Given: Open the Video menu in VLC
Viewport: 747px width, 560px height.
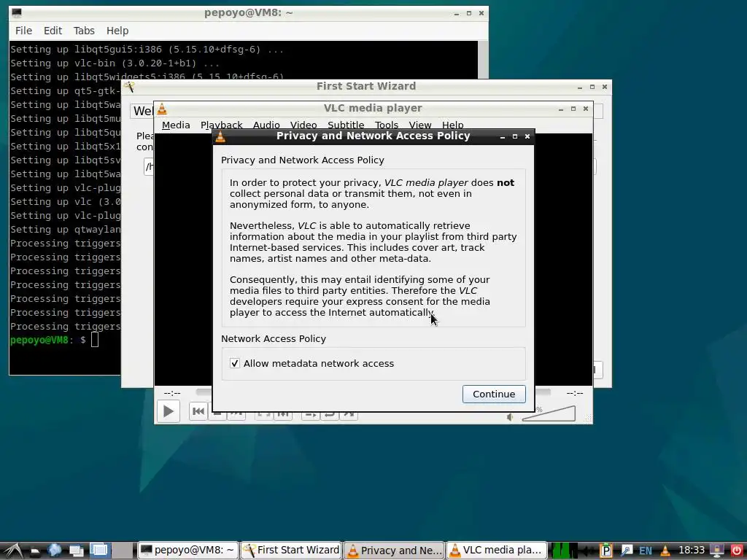Looking at the screenshot, I should pyautogui.click(x=303, y=125).
